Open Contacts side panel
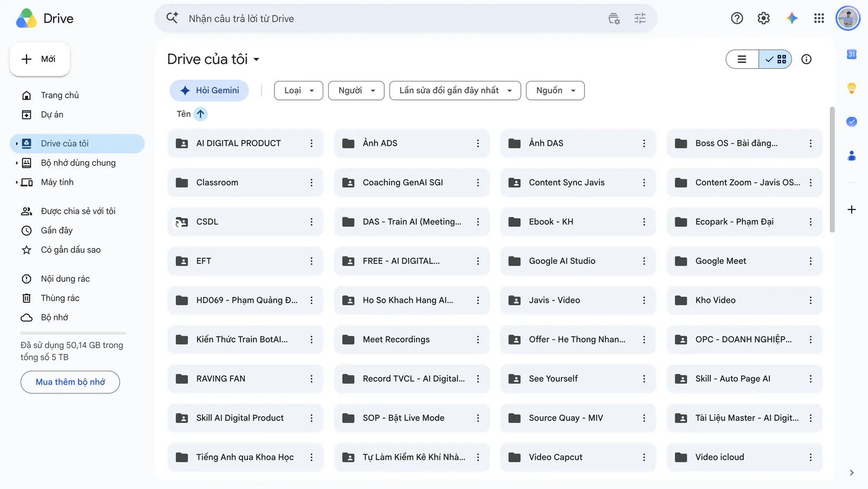868x489 pixels. pyautogui.click(x=852, y=156)
